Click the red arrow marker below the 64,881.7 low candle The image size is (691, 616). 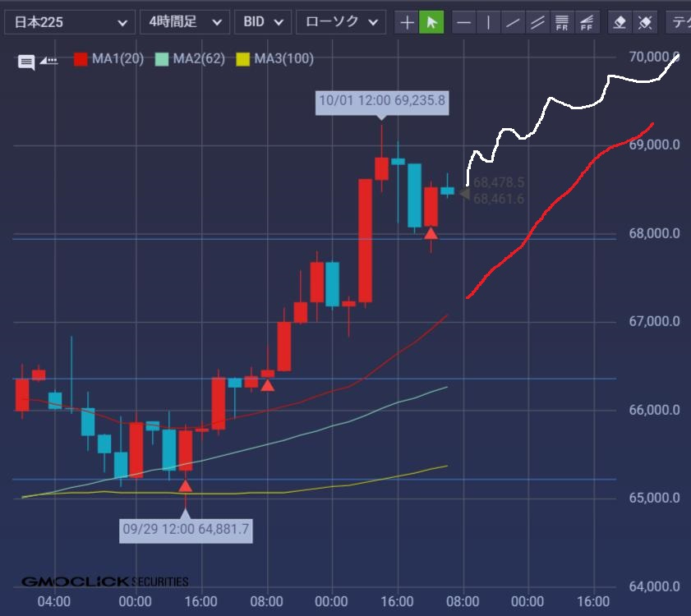point(186,486)
